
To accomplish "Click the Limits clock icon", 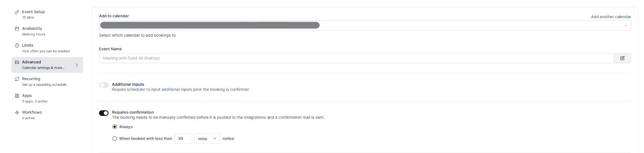I will [17, 45].
